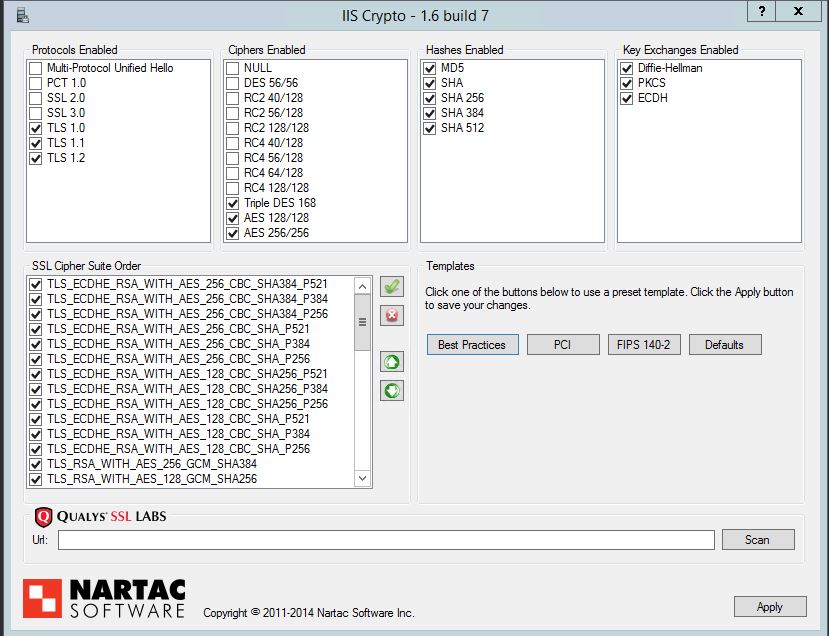Apply the PCI template
829x636 pixels.
pos(563,345)
